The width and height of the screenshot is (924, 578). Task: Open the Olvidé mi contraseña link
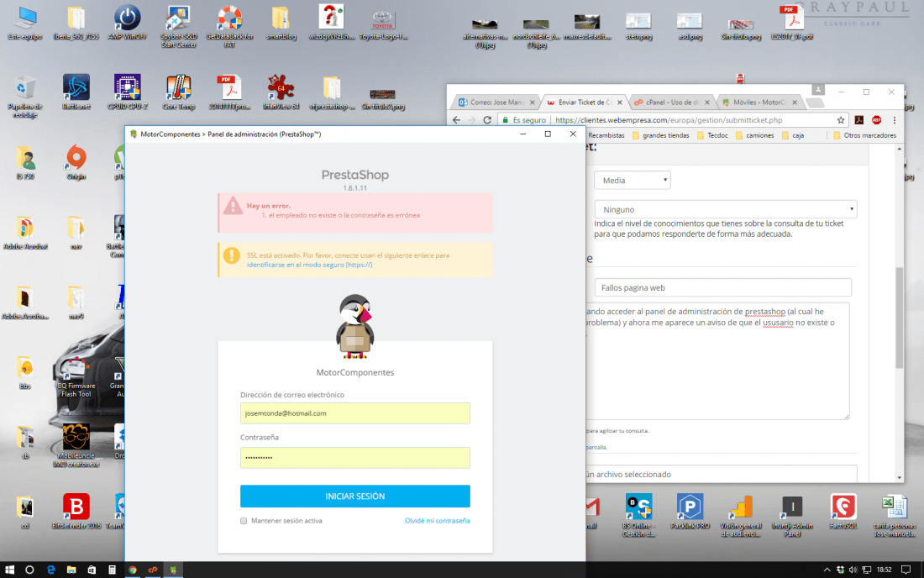click(x=438, y=521)
